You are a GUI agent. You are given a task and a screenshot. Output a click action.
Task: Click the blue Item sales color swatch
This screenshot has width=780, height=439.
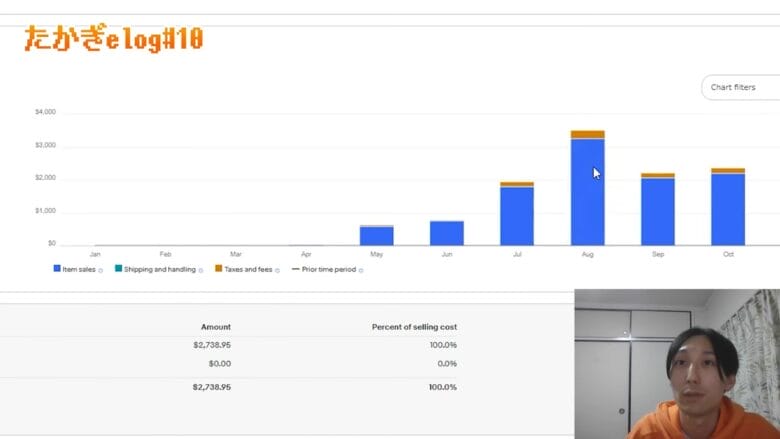(57, 268)
